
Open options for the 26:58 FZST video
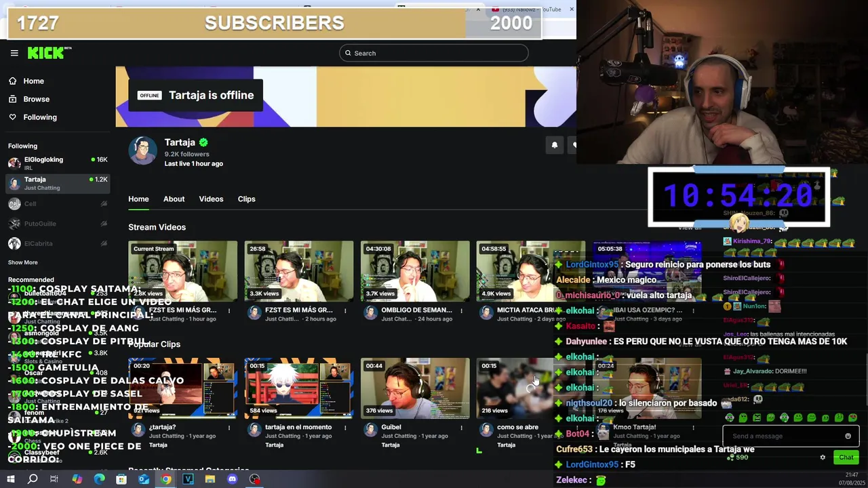point(345,311)
